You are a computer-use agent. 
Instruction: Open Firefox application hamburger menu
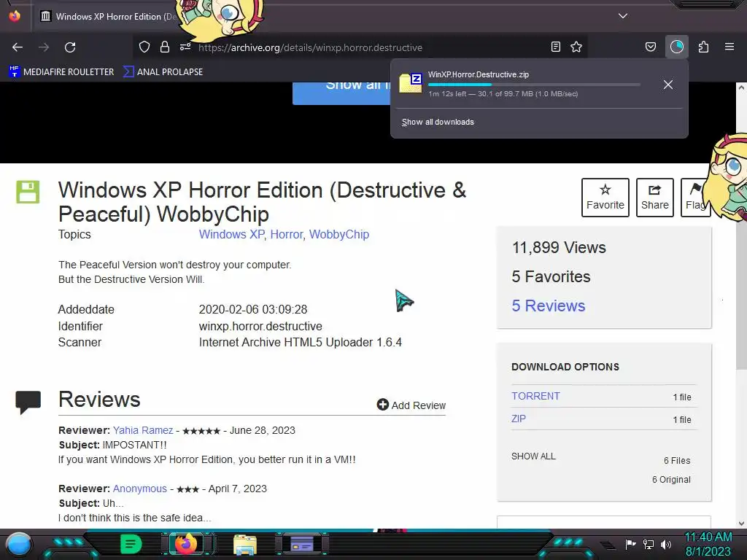click(x=729, y=47)
